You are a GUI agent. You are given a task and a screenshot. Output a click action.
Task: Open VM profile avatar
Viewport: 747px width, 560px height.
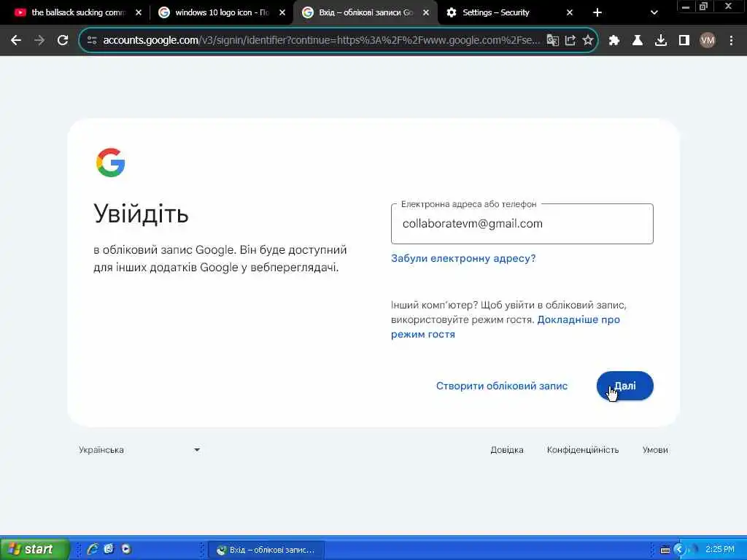click(708, 41)
